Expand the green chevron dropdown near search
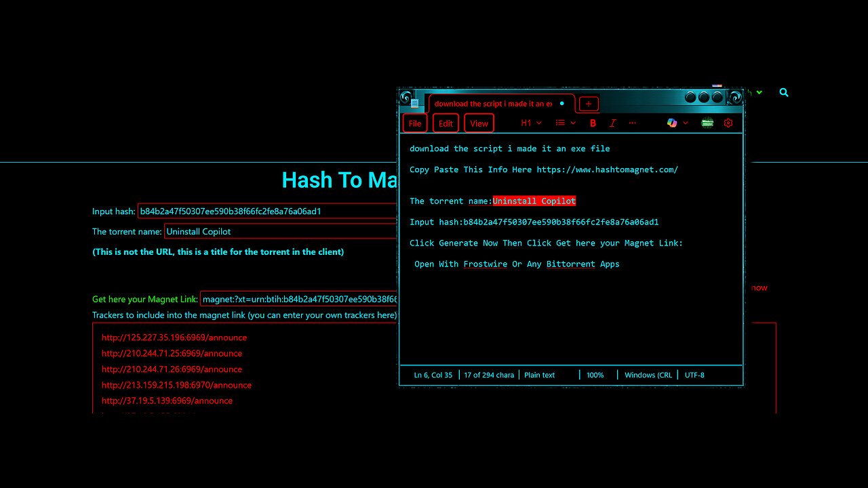 pos(759,92)
